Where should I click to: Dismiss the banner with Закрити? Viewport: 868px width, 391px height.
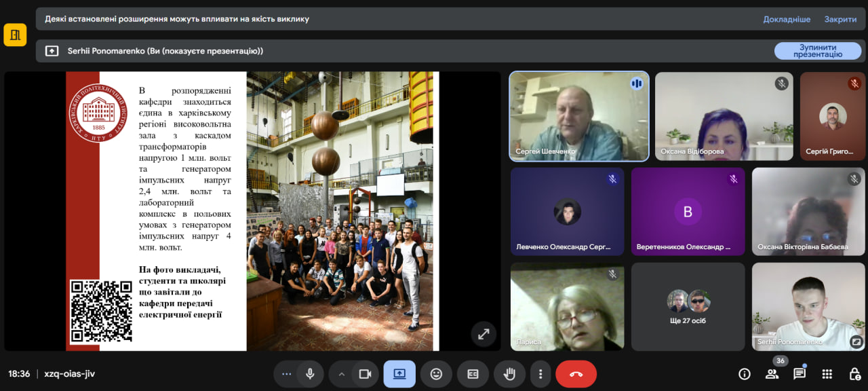coord(840,19)
